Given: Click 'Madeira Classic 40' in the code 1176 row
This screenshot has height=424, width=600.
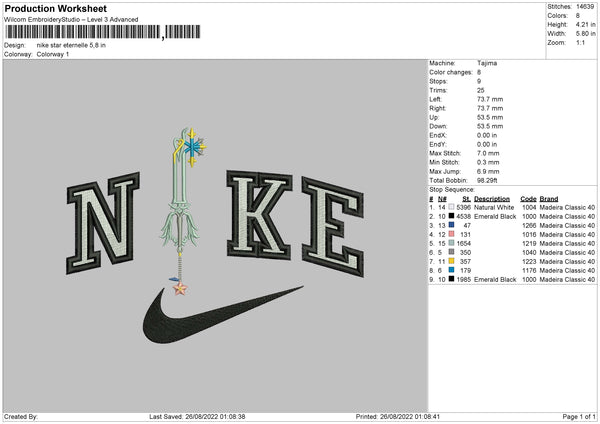Looking at the screenshot, I should 567,271.
